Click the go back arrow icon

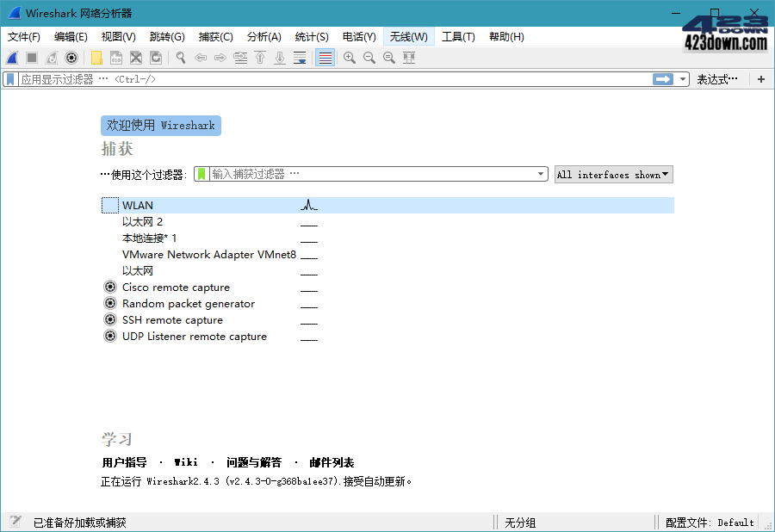pyautogui.click(x=201, y=58)
